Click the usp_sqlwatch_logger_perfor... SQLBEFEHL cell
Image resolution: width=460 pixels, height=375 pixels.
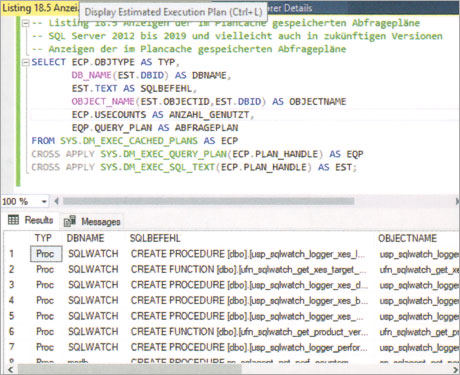coord(248,347)
